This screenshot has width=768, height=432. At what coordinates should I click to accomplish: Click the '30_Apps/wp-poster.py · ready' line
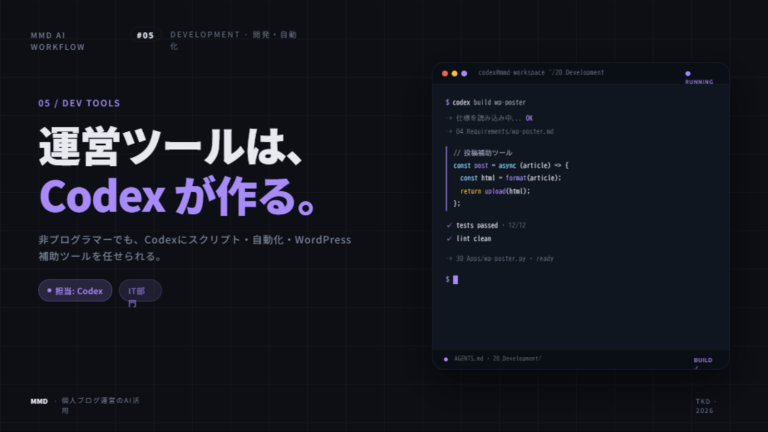click(500, 259)
